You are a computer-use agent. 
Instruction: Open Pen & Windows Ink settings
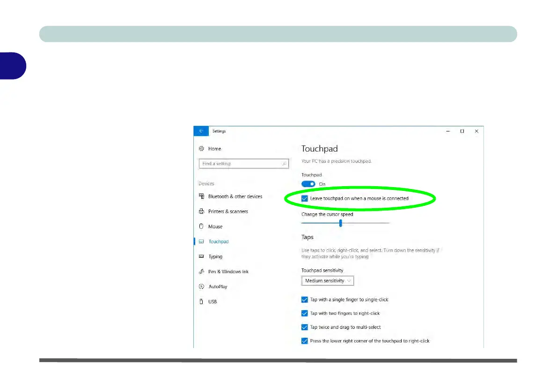[x=228, y=272]
